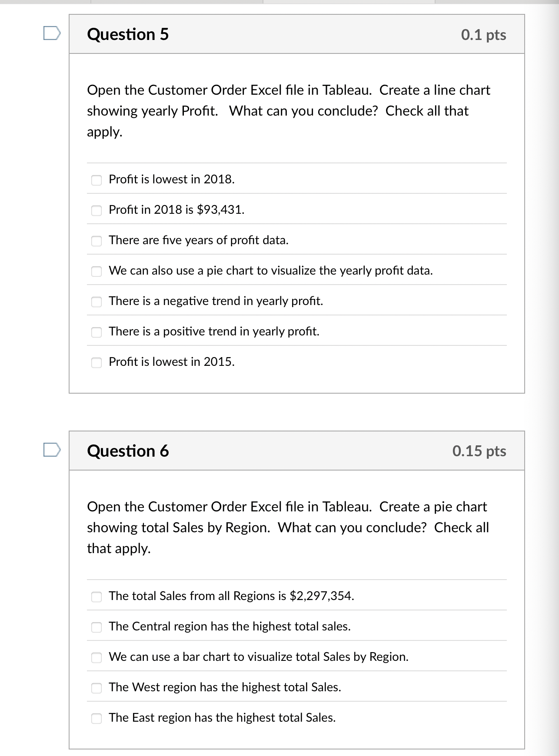Click the '0.1 pts' label on Question 5
559x756 pixels.
click(x=484, y=35)
